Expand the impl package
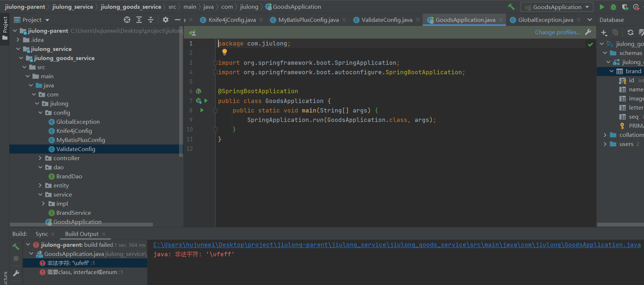 point(43,203)
